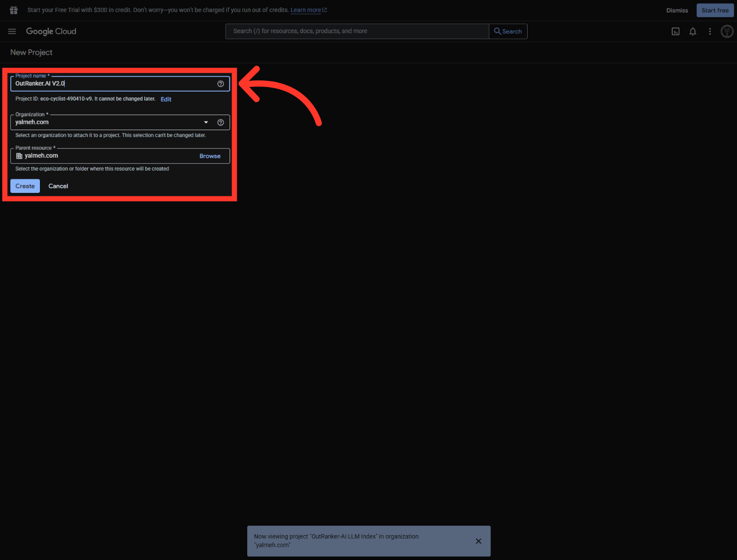
Task: Cancel the new project form
Action: coord(59,186)
